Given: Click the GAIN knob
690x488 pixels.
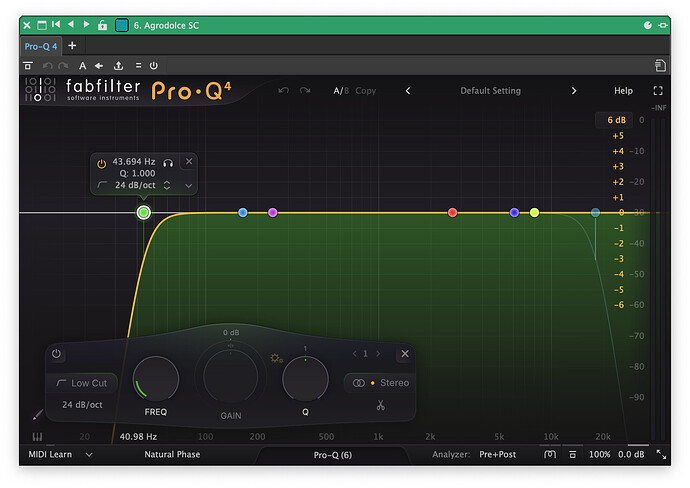Looking at the screenshot, I should (x=230, y=376).
